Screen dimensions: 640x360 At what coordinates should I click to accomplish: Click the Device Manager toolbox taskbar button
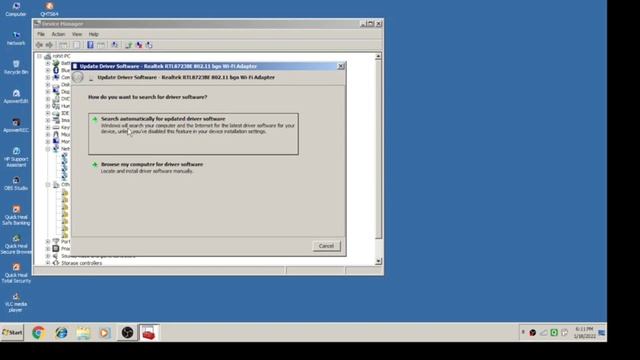point(149,333)
